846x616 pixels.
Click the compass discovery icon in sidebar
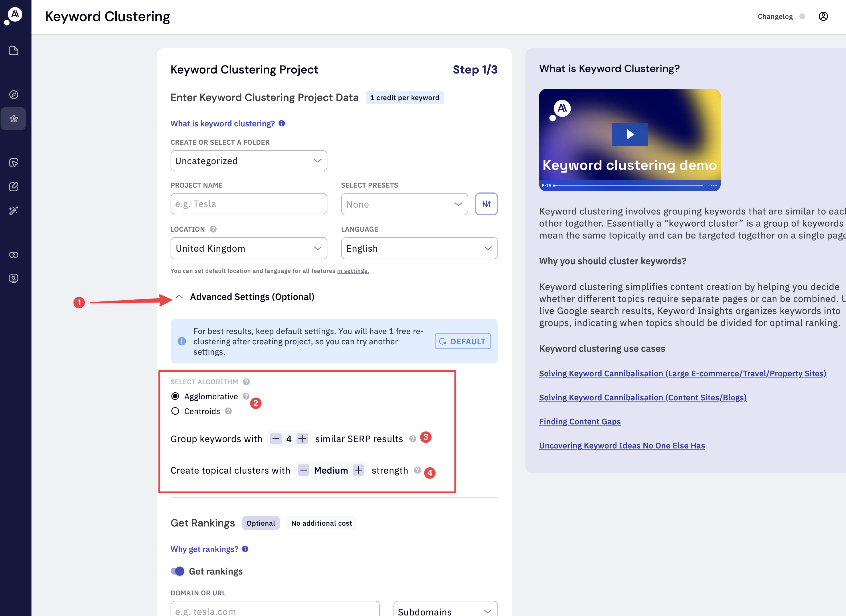[13, 95]
